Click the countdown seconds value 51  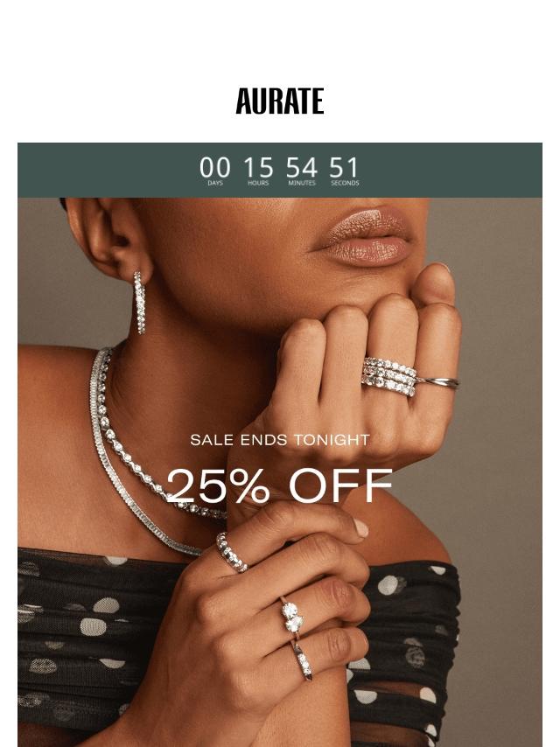tap(344, 168)
